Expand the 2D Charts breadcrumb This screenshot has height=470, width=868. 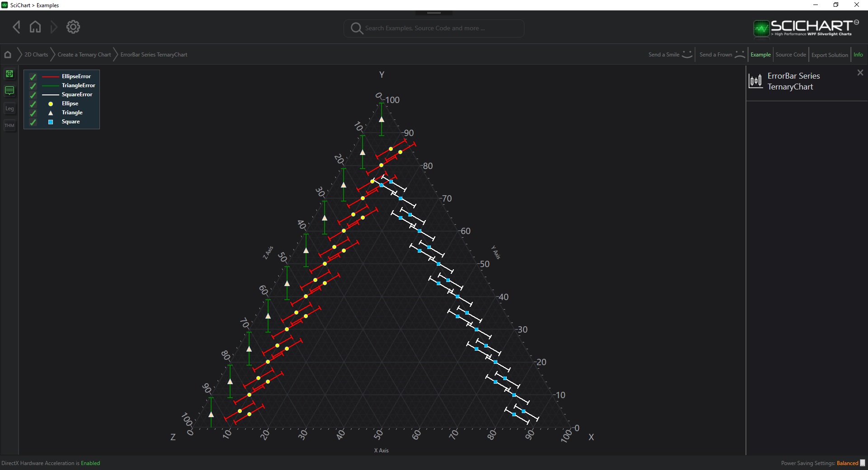pyautogui.click(x=36, y=55)
